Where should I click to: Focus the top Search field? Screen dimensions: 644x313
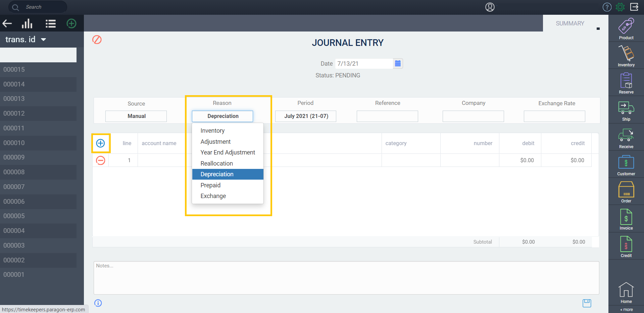point(38,7)
